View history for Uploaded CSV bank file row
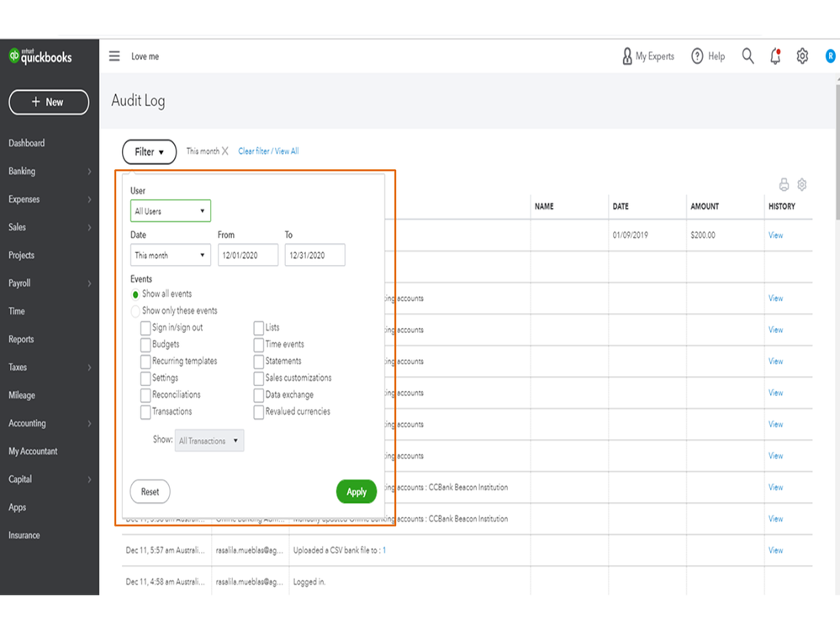The width and height of the screenshot is (840, 630). 775,550
